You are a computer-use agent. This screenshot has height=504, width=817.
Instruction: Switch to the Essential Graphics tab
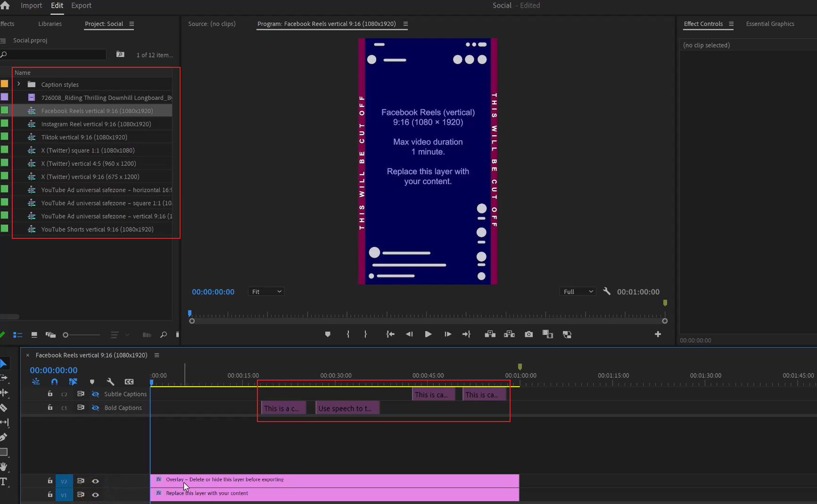pyautogui.click(x=770, y=24)
